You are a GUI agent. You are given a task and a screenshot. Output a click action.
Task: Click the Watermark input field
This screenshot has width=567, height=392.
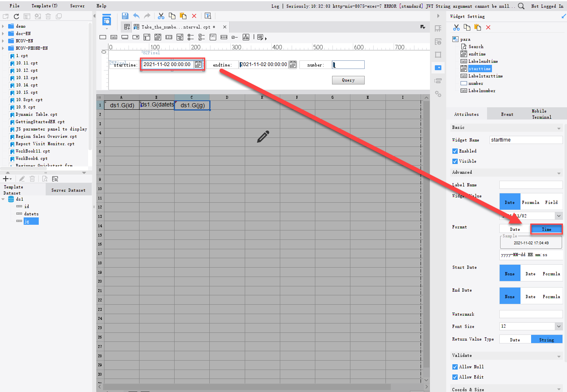531,314
